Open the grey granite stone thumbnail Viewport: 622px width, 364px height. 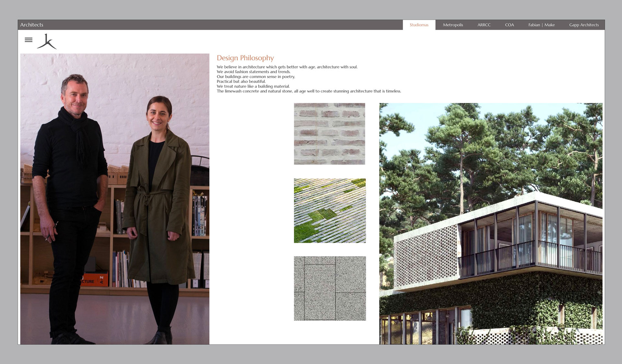point(330,288)
